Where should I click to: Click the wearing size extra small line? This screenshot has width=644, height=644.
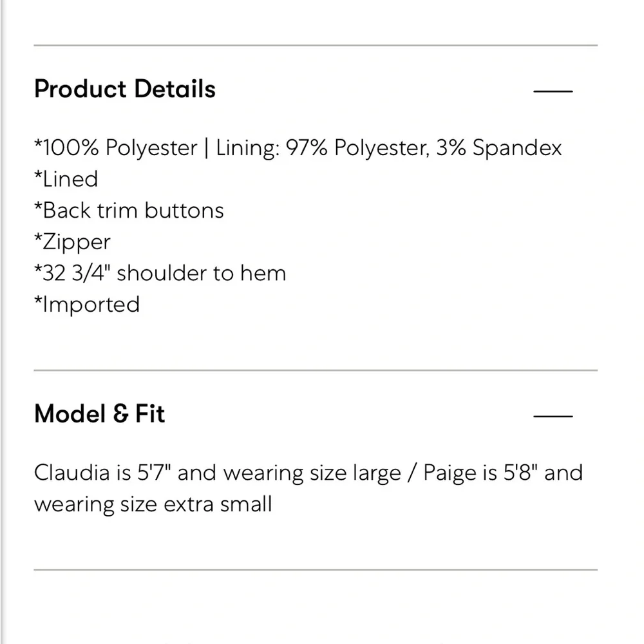point(153,504)
